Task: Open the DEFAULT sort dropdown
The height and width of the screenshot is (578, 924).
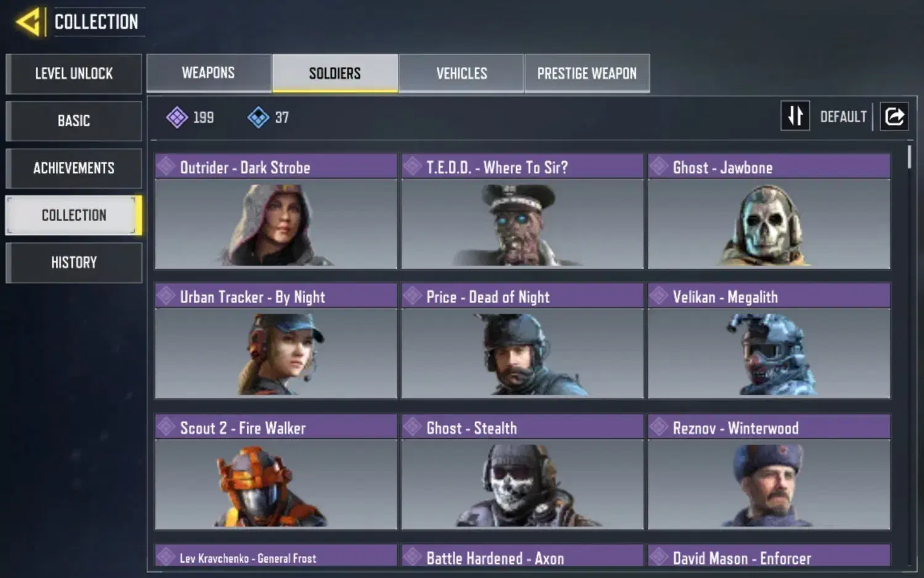Action: pos(843,116)
